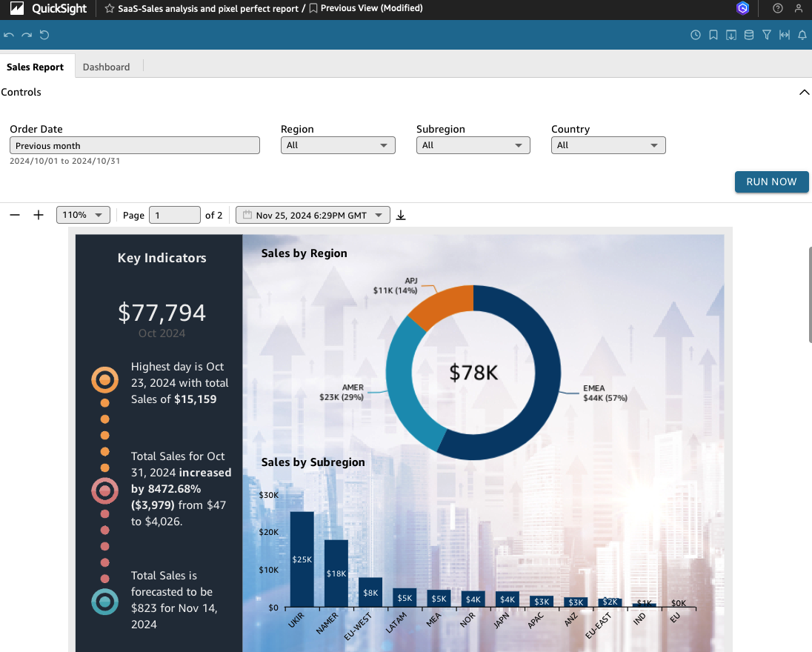The image size is (812, 652).
Task: Click the alerts bell icon
Action: [802, 35]
